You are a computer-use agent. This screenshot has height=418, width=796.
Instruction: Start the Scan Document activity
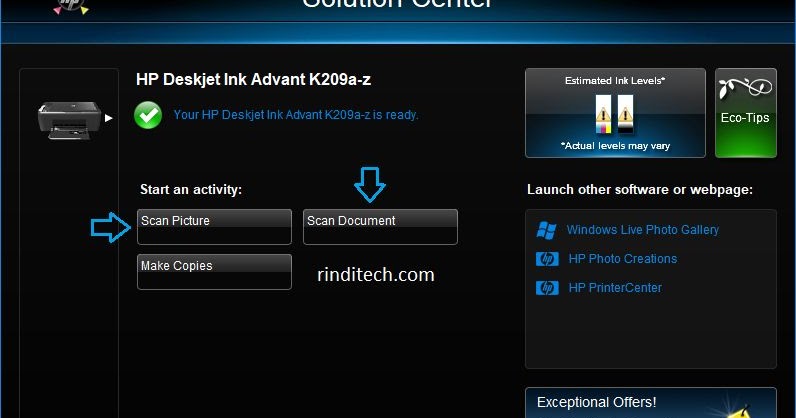(x=380, y=227)
